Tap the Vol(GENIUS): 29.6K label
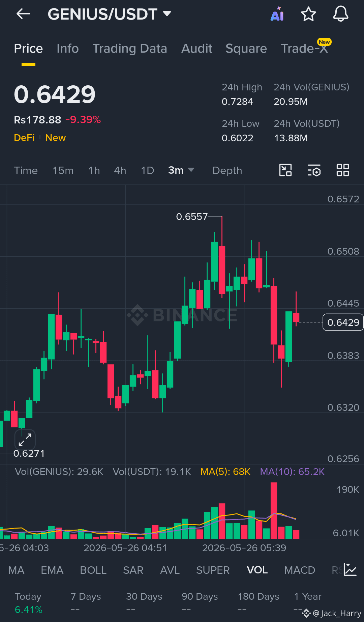This screenshot has height=622, width=364. (x=59, y=472)
